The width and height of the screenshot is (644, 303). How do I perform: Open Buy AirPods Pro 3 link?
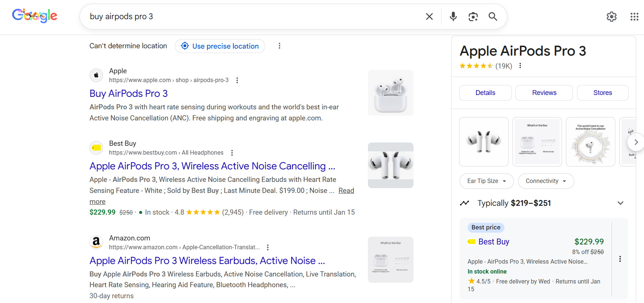click(x=129, y=94)
